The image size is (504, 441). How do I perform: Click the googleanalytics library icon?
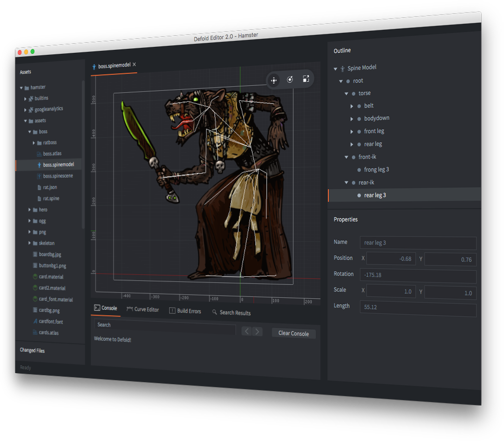click(x=31, y=110)
